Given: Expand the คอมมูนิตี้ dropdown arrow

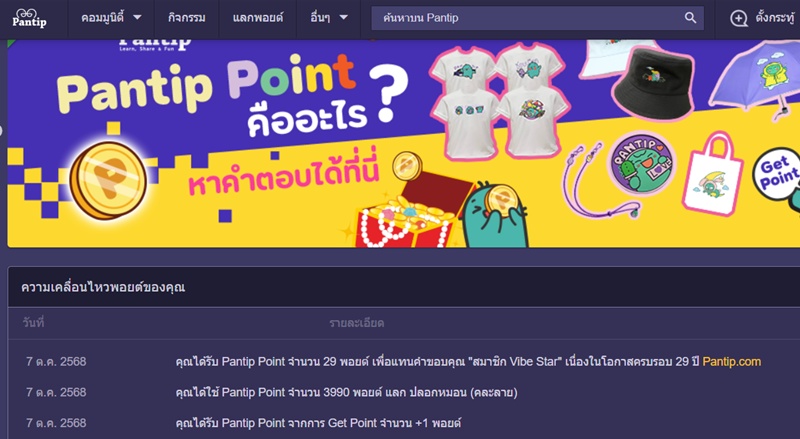Looking at the screenshot, I should [137, 17].
